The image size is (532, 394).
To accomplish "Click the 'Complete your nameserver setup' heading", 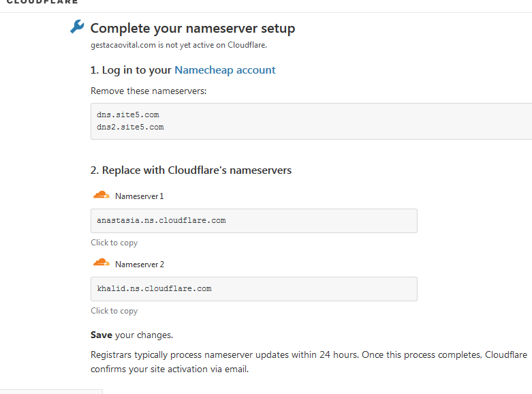I will click(193, 29).
